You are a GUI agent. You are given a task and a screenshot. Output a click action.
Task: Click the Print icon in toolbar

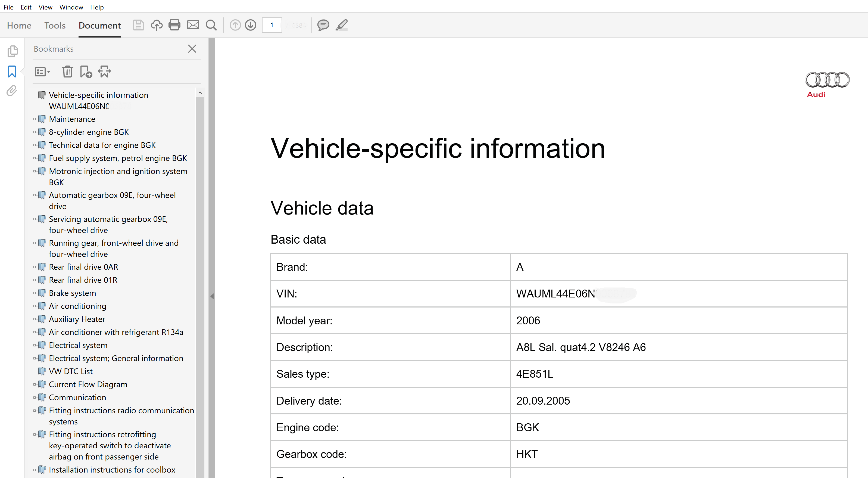(174, 25)
